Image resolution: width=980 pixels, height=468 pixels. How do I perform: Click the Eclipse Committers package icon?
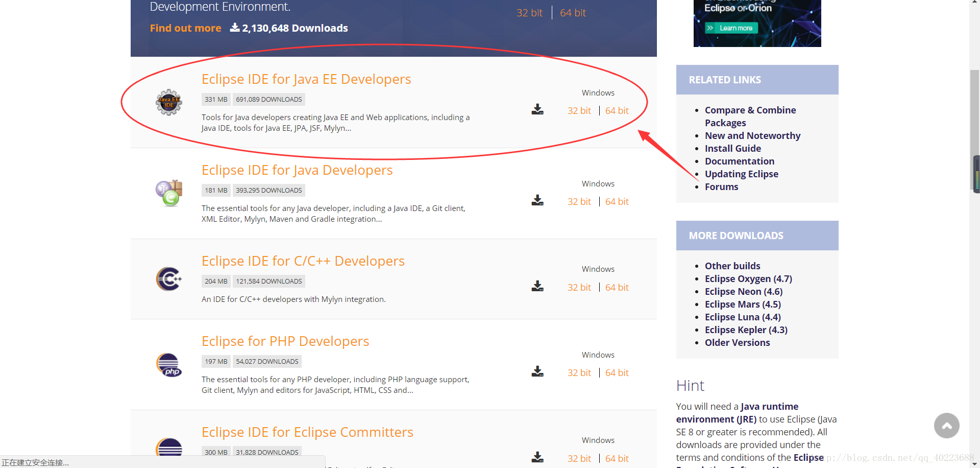(169, 447)
